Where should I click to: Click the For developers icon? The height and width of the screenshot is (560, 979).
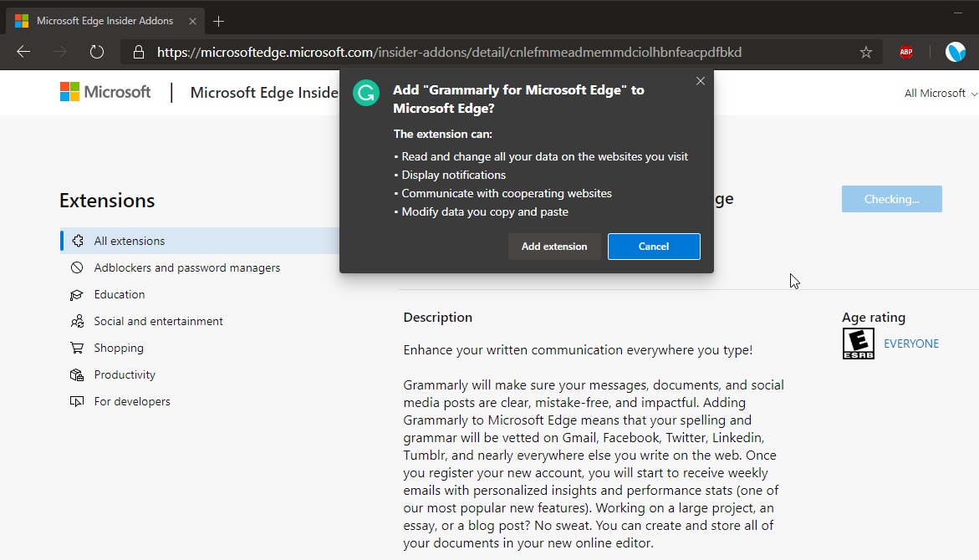[x=77, y=401]
